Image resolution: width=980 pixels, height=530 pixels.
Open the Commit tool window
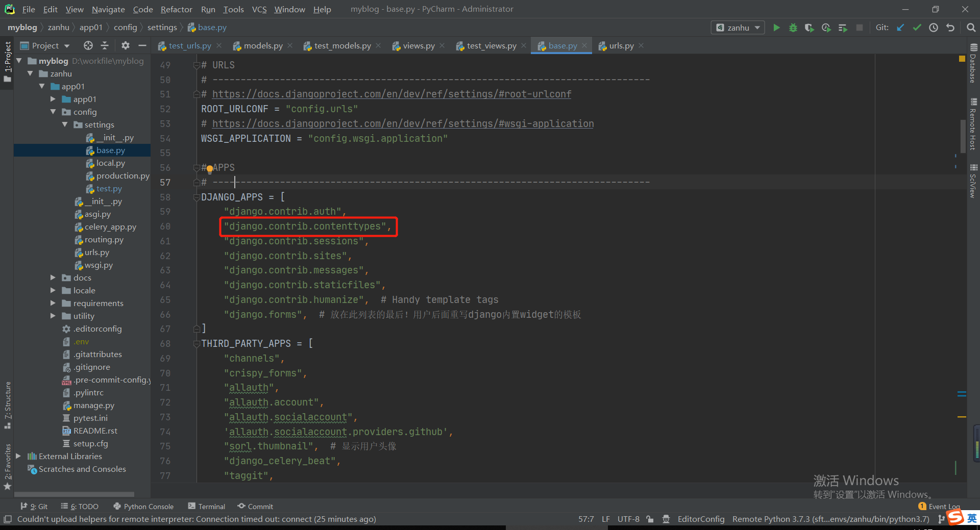[255, 507]
